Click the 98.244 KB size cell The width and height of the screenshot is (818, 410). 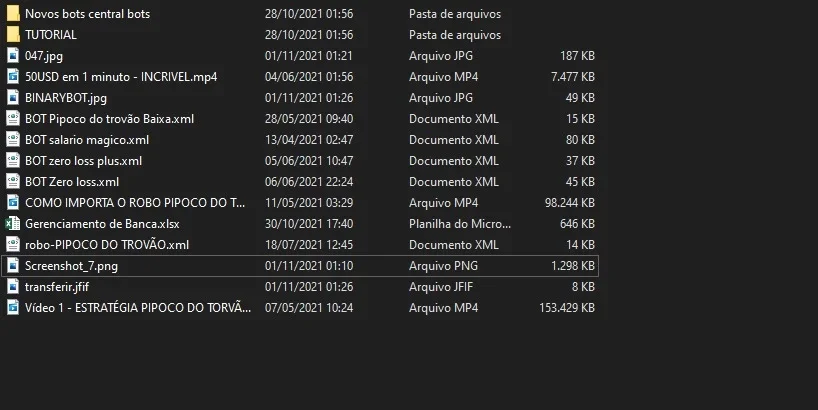tap(570, 202)
